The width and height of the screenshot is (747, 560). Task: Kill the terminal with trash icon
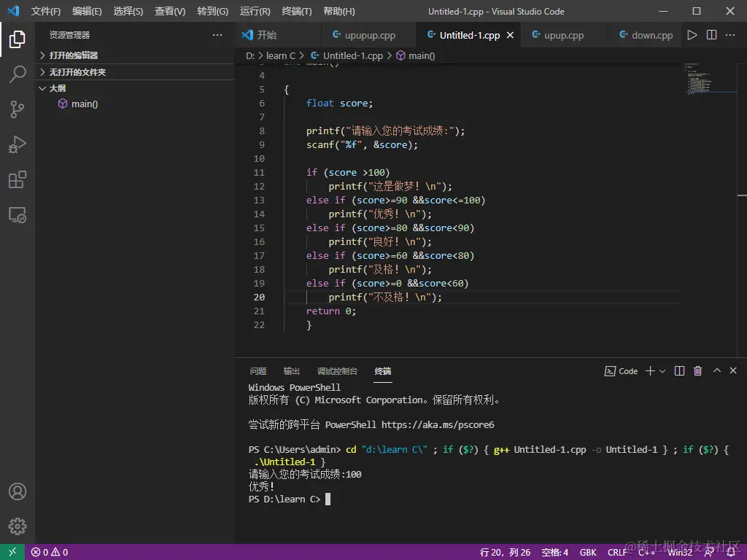[x=697, y=371]
